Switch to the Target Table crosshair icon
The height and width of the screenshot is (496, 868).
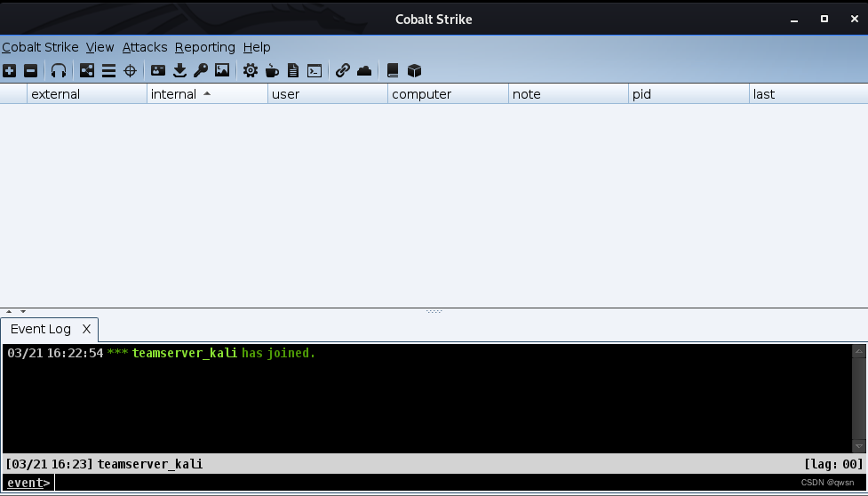pos(130,71)
